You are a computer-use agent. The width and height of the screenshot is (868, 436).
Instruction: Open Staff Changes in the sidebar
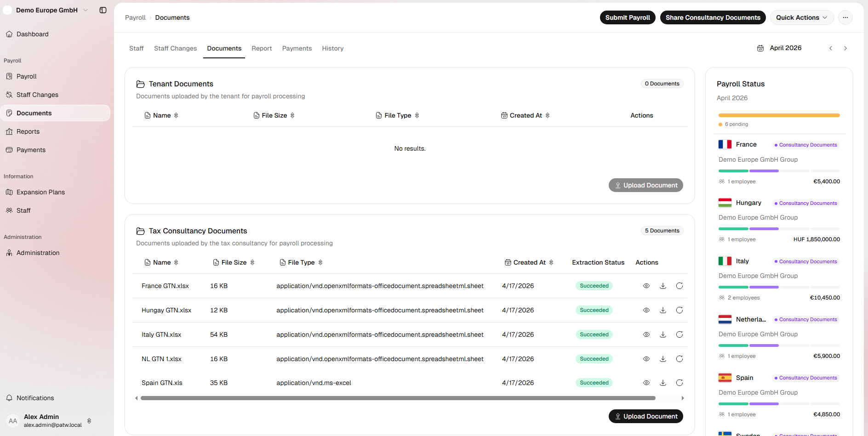tap(55, 95)
